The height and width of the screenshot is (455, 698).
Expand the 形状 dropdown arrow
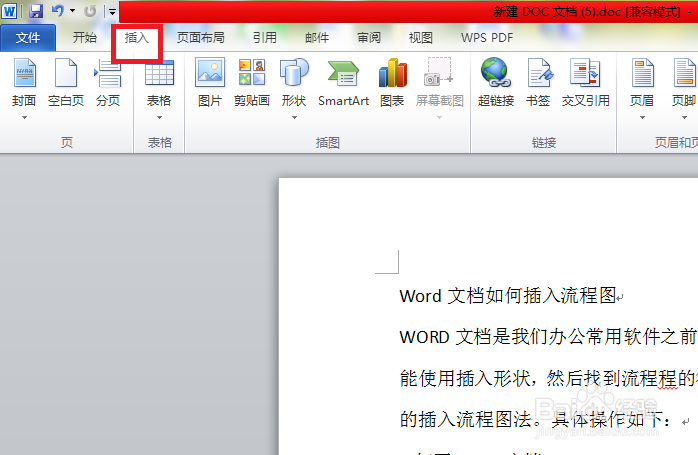294,118
